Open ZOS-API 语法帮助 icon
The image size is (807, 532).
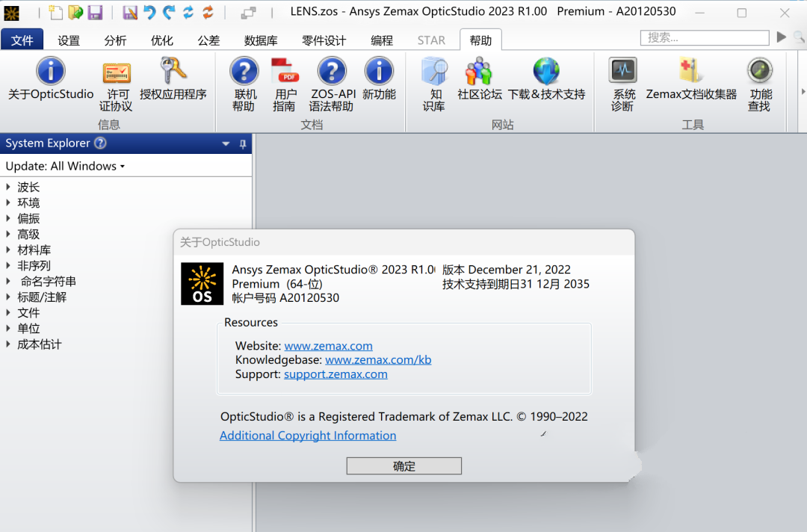332,71
